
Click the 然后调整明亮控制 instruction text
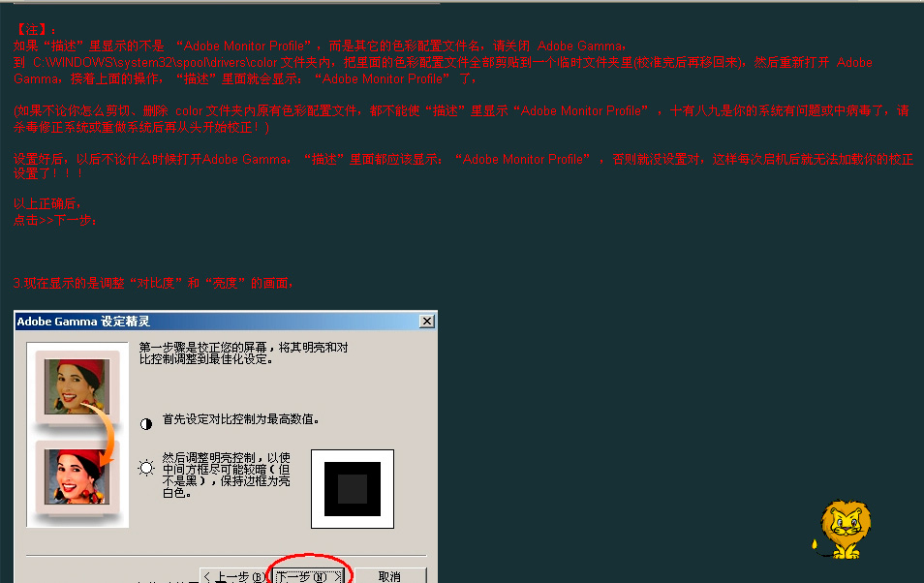(x=227, y=476)
